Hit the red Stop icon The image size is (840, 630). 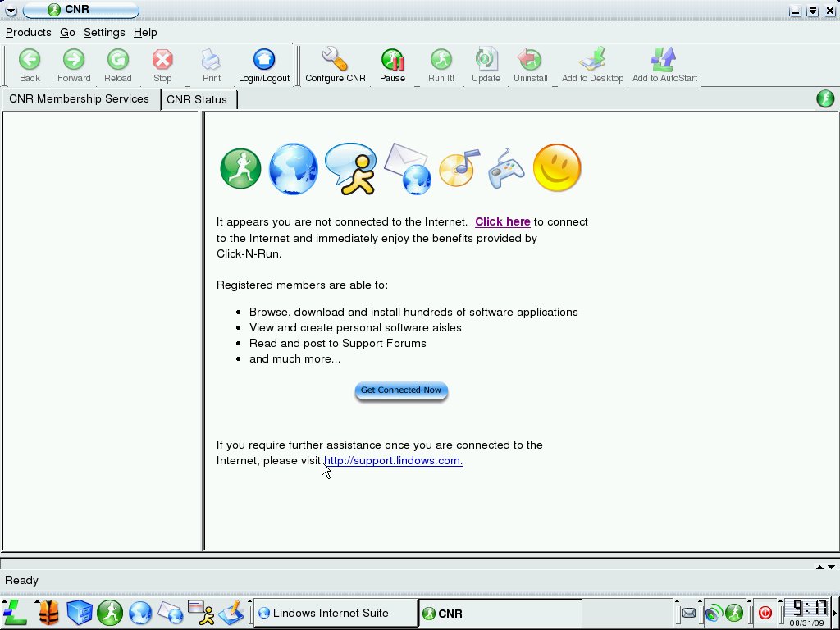[x=162, y=66]
